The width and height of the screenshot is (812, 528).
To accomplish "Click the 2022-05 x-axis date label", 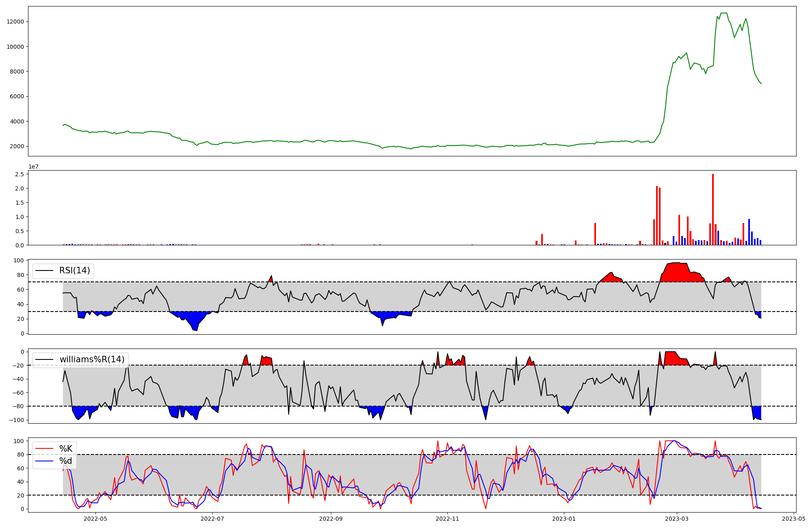I will 95,519.
